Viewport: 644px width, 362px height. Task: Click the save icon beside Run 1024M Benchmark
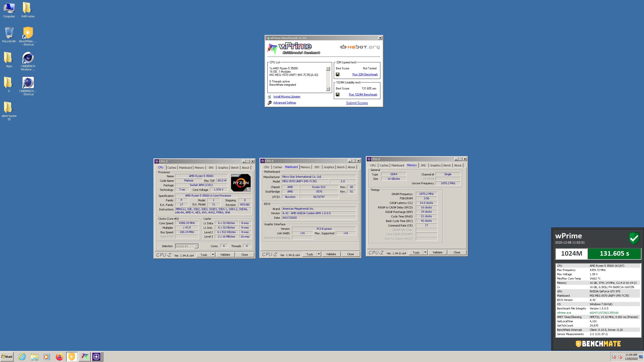point(338,95)
